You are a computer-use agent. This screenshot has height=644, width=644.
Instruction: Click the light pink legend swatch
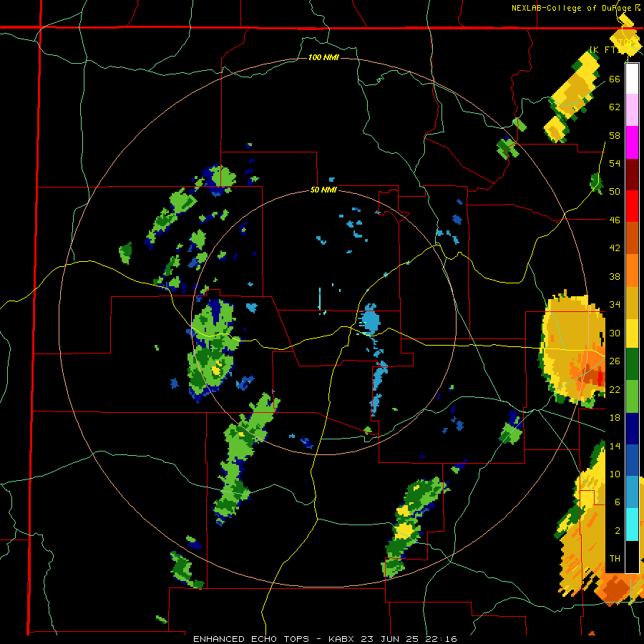click(632, 110)
